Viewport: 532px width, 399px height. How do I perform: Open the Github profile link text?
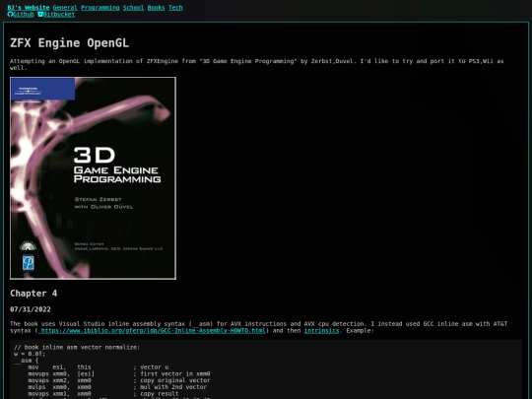24,14
